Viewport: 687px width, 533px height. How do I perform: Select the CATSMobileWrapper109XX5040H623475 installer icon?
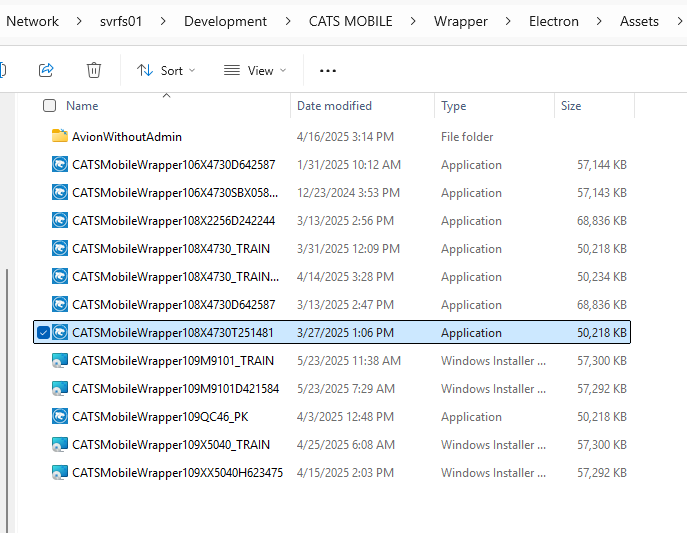coord(60,473)
